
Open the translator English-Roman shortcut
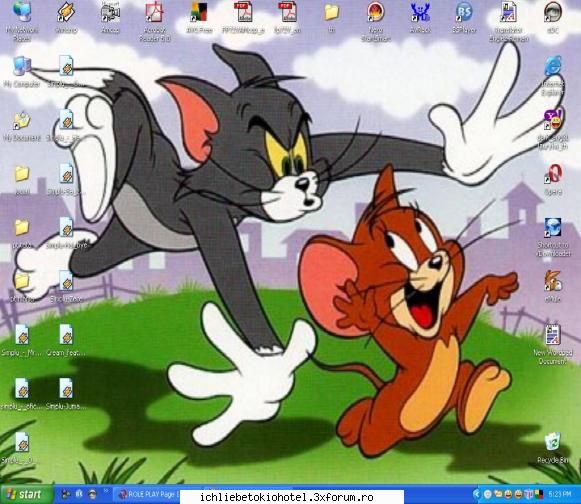tap(508, 12)
